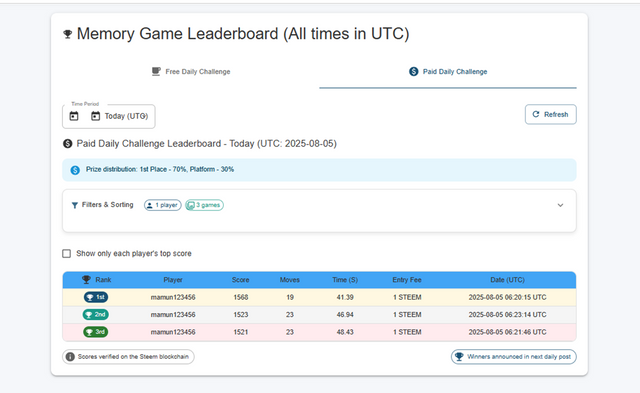The height and width of the screenshot is (393, 640).
Task: Click date 2025-08-05 06:23:14 UTC
Action: coord(507,315)
